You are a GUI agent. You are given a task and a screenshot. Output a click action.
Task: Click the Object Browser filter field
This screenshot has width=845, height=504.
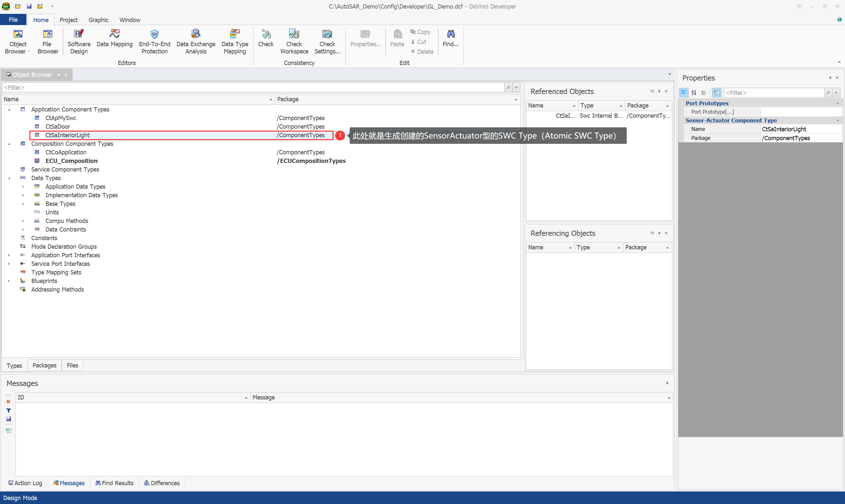[x=252, y=88]
